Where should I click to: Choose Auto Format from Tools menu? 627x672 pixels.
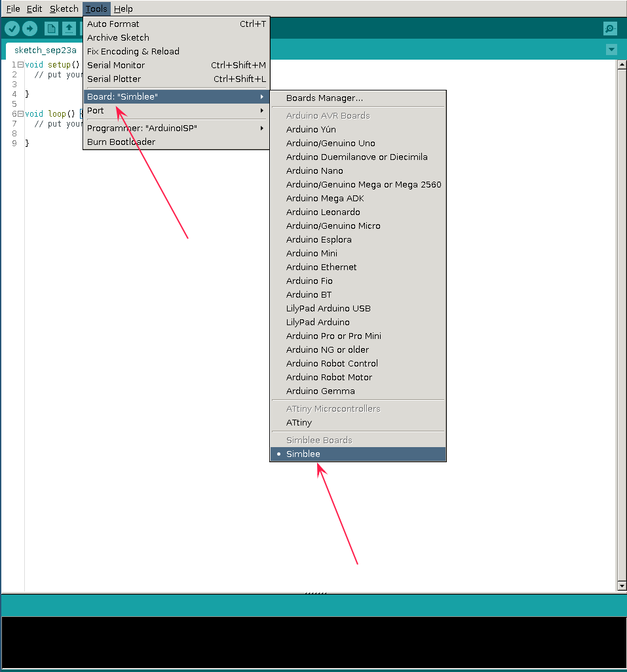176,24
